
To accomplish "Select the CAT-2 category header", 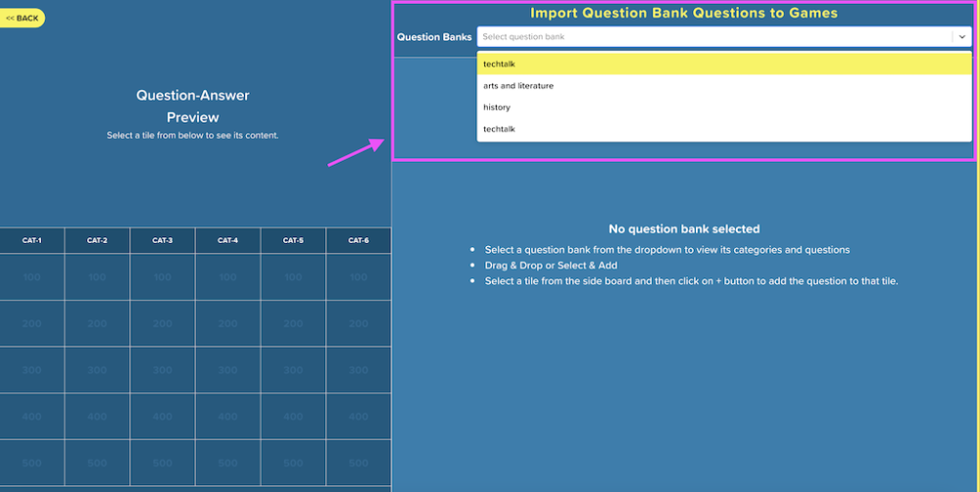I will coord(97,241).
